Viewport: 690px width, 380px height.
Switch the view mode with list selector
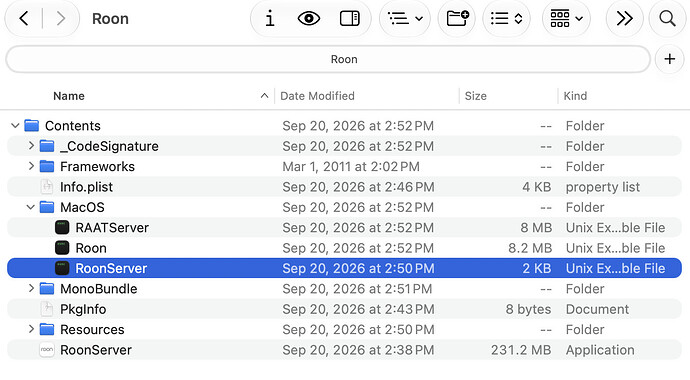coord(506,18)
